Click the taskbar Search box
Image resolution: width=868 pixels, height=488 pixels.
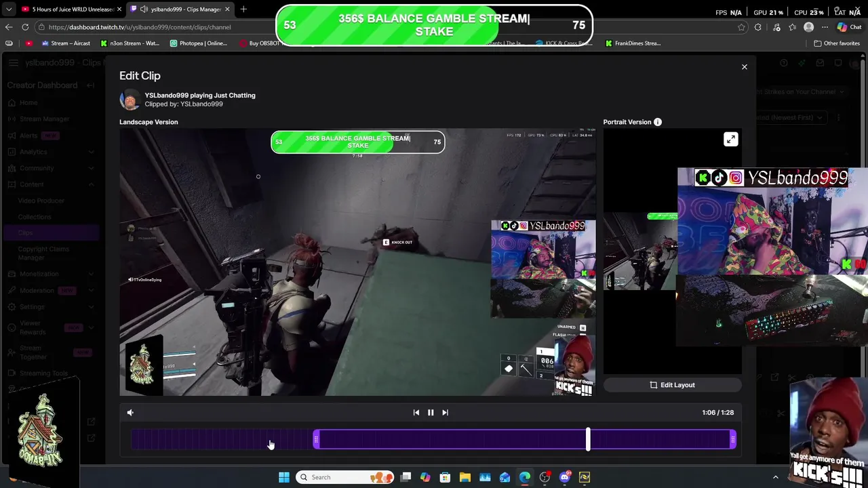[x=344, y=477]
